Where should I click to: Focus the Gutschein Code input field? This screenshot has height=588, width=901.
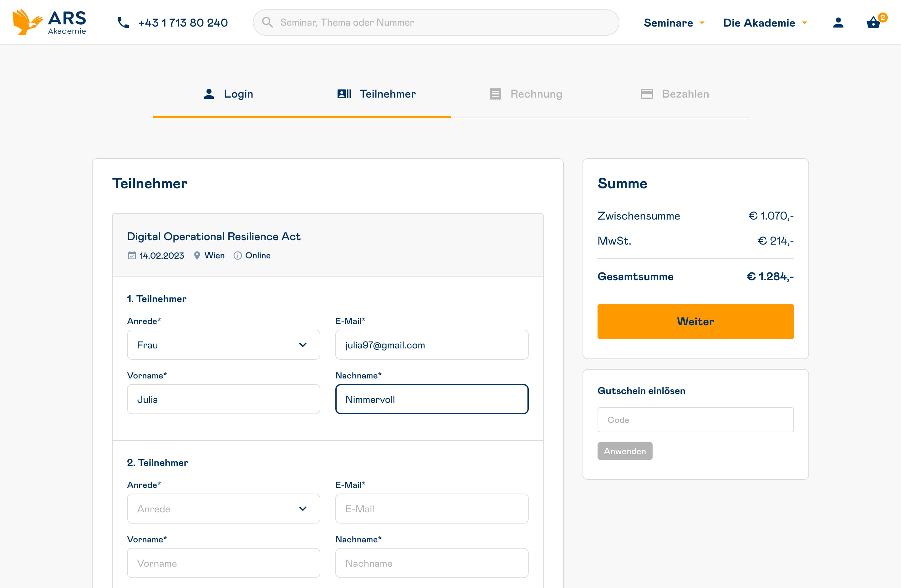click(x=695, y=420)
